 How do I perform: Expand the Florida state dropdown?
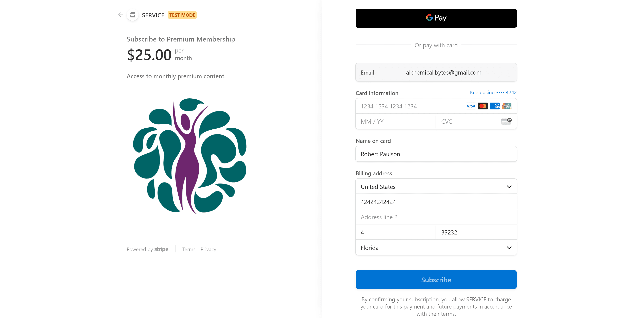pyautogui.click(x=436, y=248)
